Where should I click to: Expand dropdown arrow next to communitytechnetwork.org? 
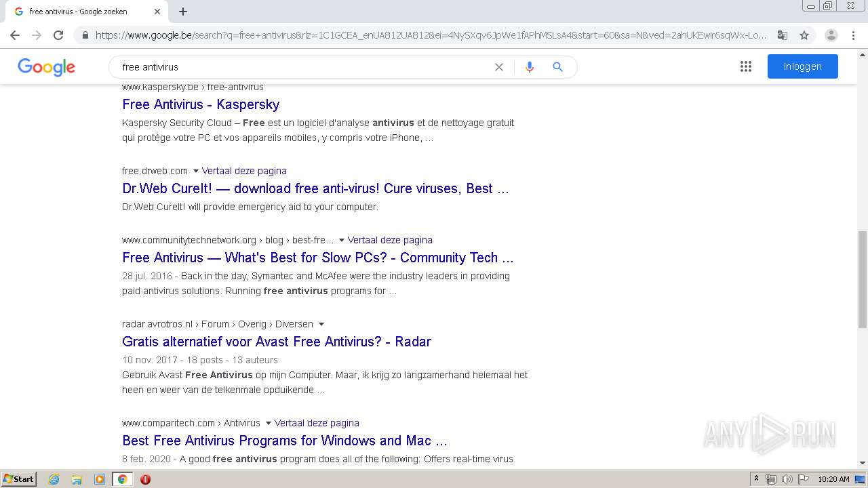point(341,240)
